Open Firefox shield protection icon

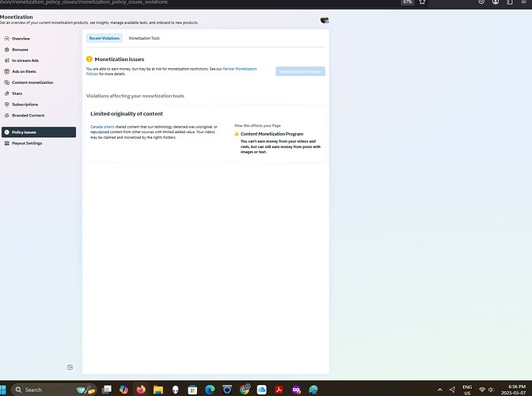[x=481, y=2]
